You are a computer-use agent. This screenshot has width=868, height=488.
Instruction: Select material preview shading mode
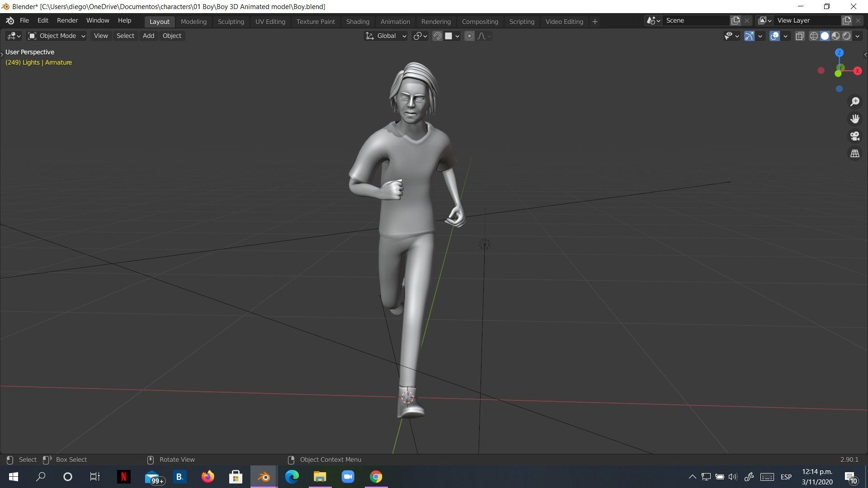pos(835,36)
